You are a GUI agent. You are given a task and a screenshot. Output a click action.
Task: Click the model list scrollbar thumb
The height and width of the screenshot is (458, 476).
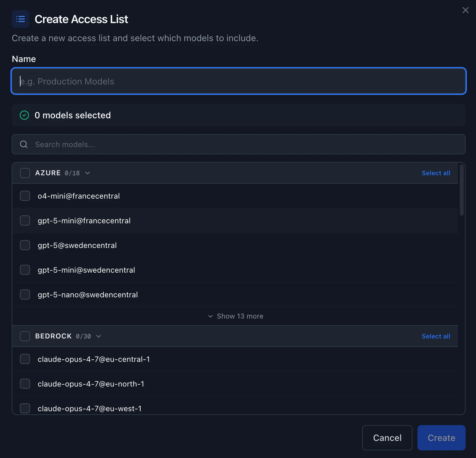[461, 190]
